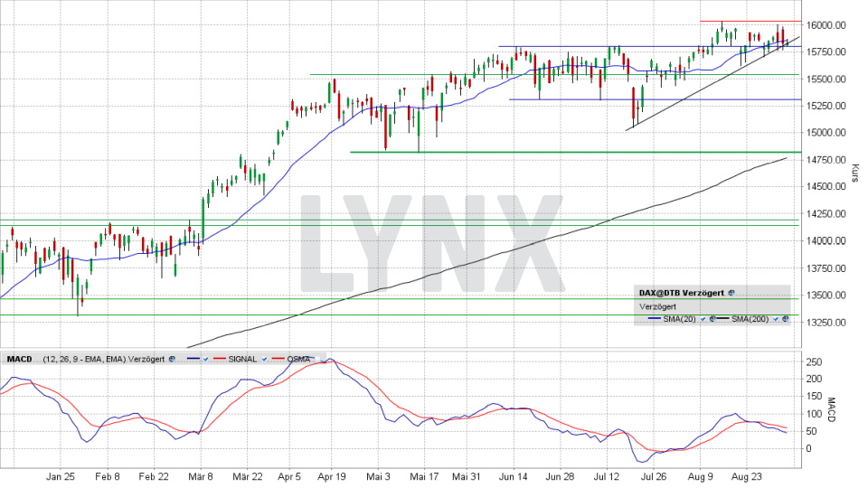Viewport: 868px width, 488px height.
Task: Click the 100 value on MACD axis
Action: pyautogui.click(x=815, y=415)
